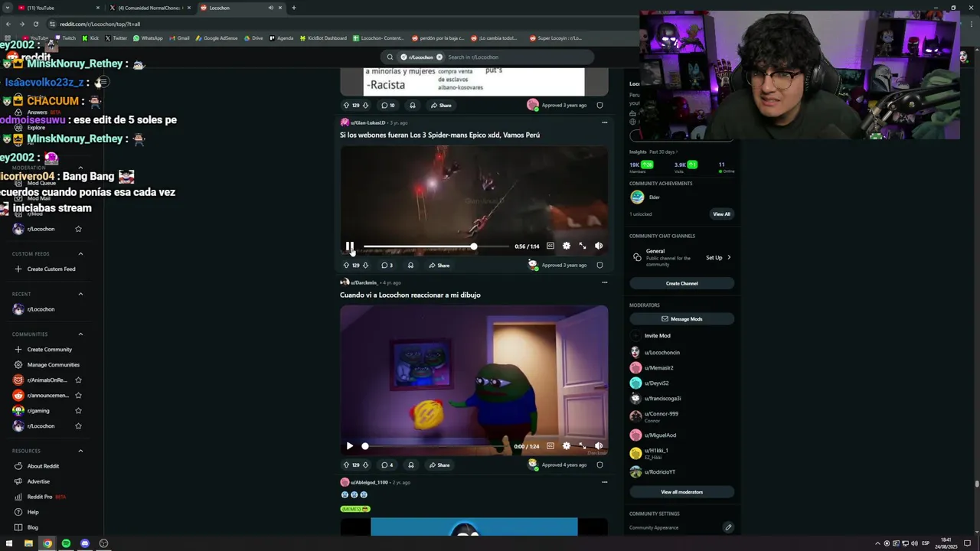Collapse the Resources section
The image size is (980, 551).
[x=80, y=451]
